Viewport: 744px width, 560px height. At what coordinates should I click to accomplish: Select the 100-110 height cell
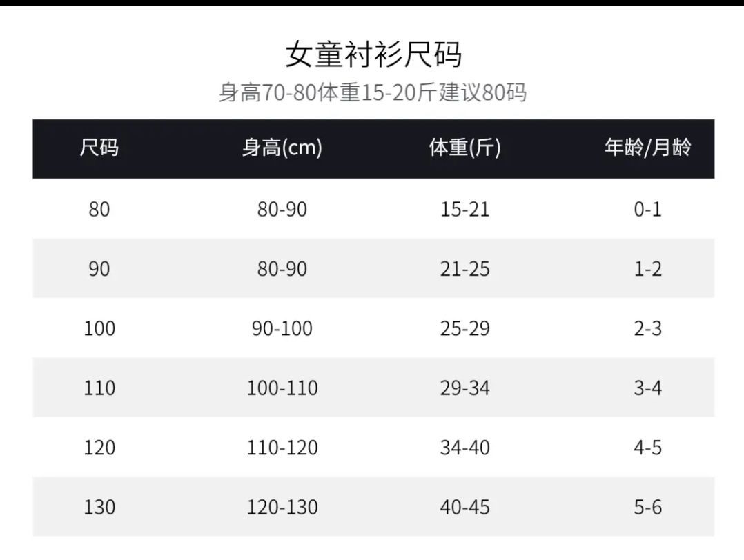[x=282, y=388]
